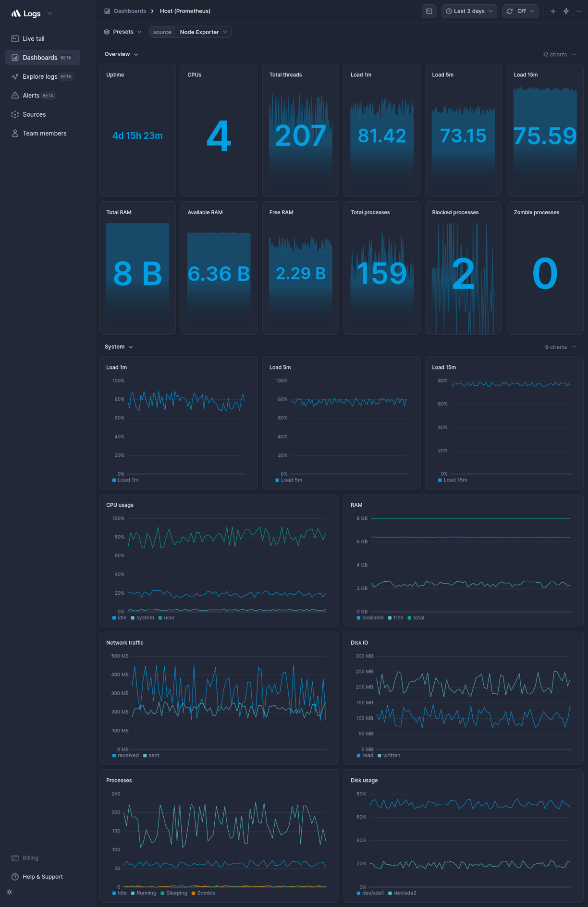Screen dimensions: 588x907
Task: Open the Logs product switcher chevron
Action: [x=50, y=13]
